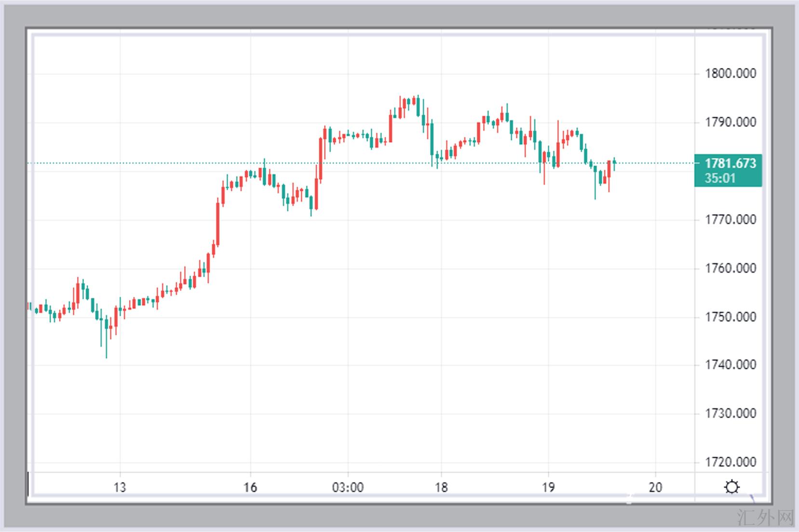Viewport: 799px width, 532px height.
Task: Click the latest candlestick on the chart
Action: click(614, 162)
